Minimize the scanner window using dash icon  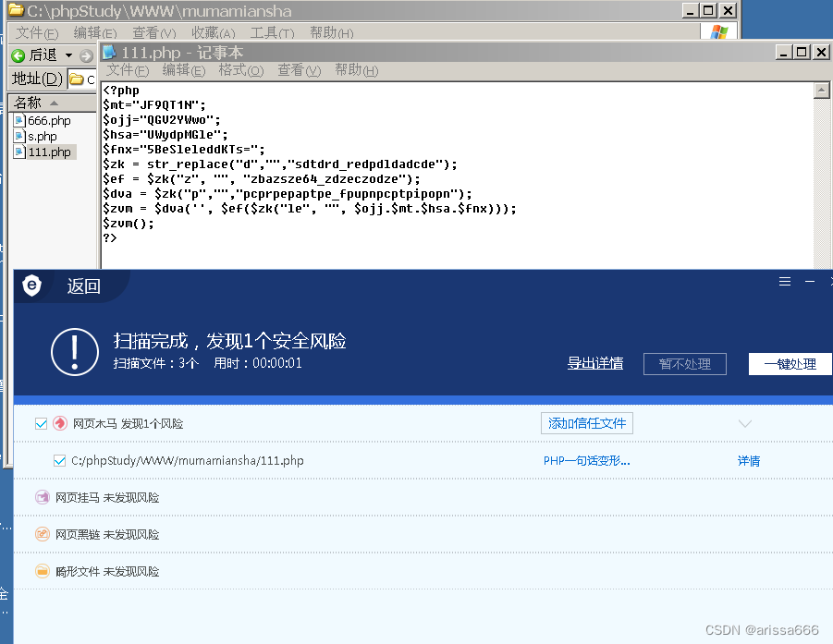(x=810, y=282)
